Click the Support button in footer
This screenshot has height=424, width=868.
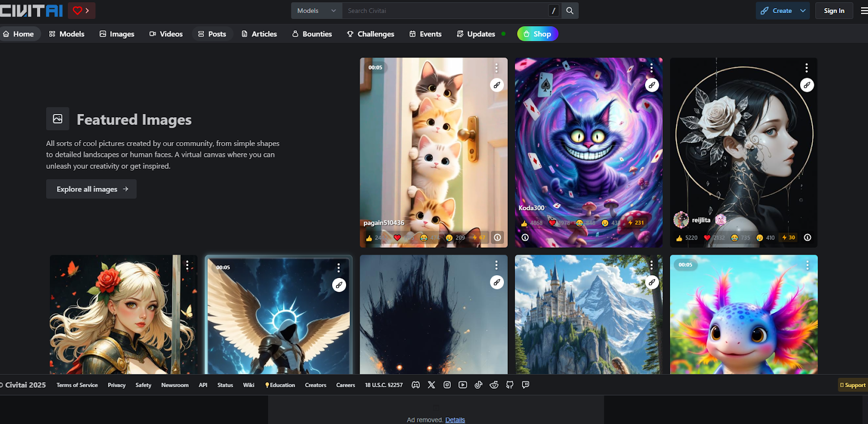coord(853,385)
